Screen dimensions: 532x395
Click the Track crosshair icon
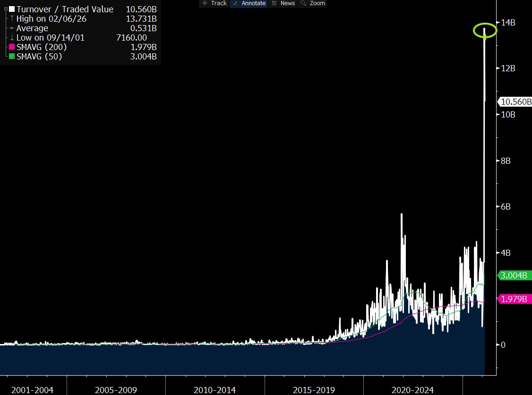[x=205, y=3]
